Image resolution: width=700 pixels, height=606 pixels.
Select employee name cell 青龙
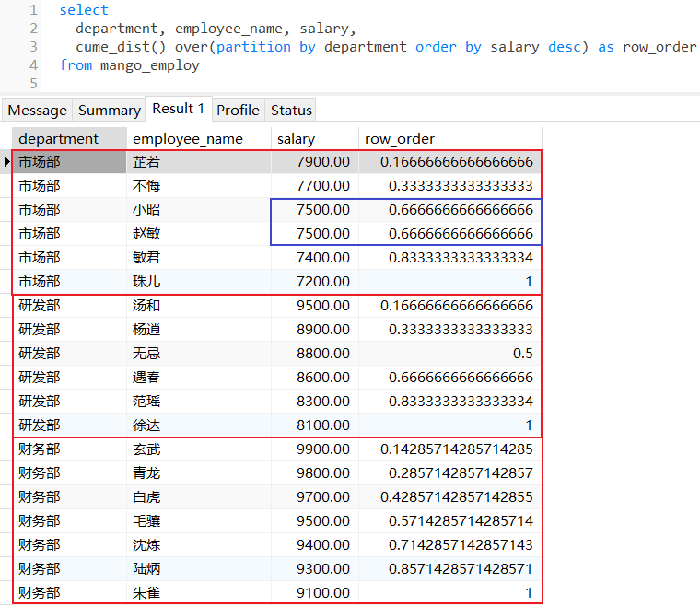tap(199, 473)
